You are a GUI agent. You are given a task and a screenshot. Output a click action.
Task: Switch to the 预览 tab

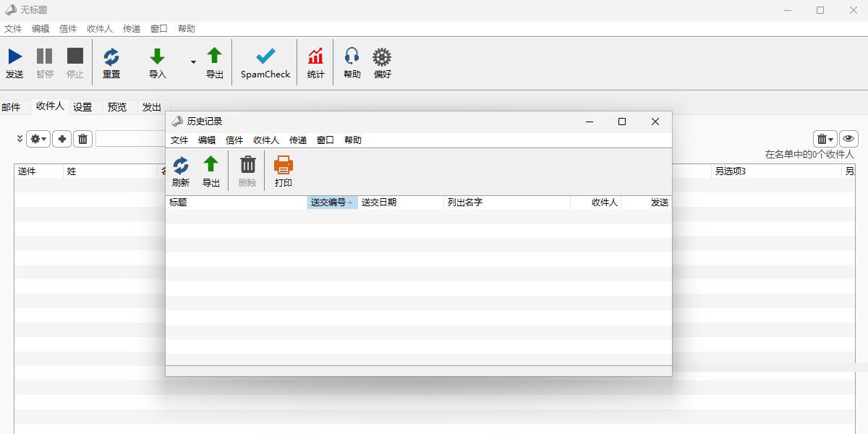(117, 106)
